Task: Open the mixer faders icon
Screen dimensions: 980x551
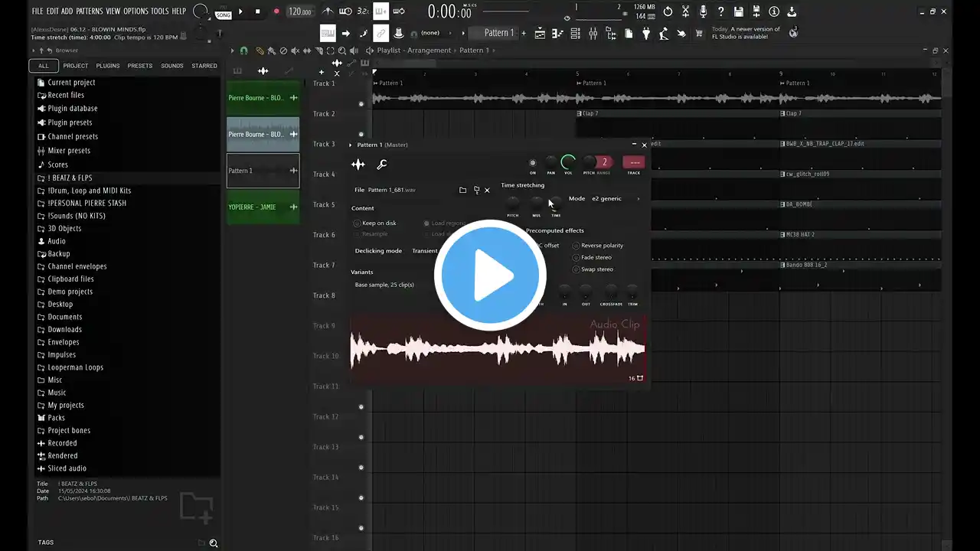Action: (593, 33)
